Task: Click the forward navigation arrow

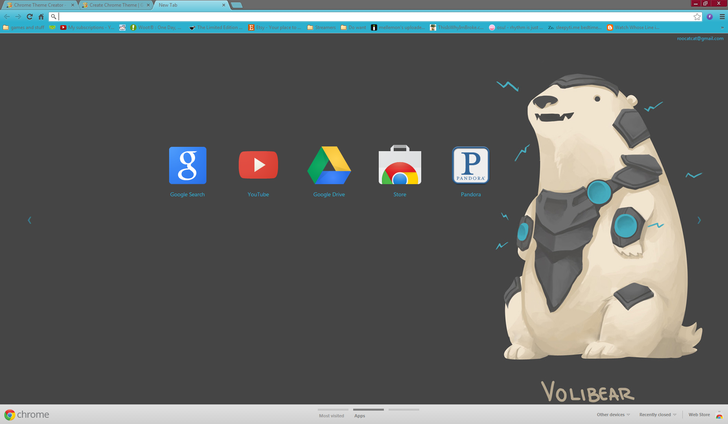Action: (18, 17)
